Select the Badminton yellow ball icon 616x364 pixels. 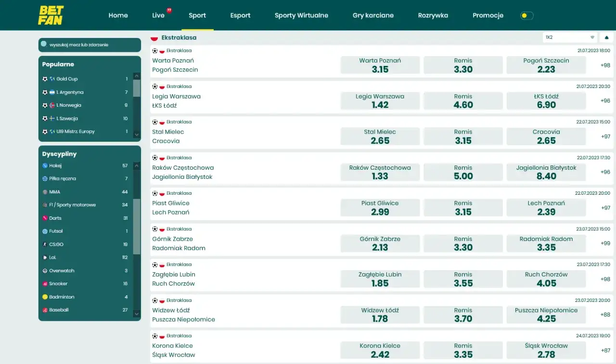(x=45, y=297)
